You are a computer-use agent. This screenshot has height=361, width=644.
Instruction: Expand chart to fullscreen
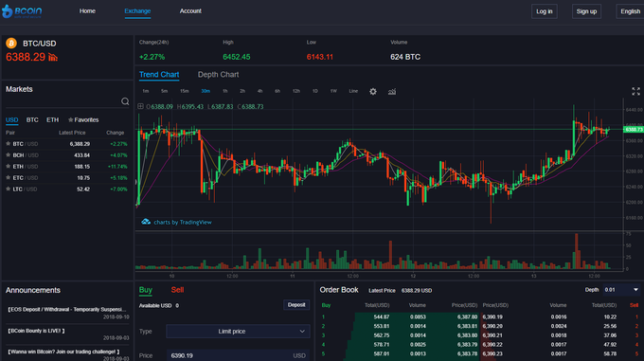click(635, 91)
